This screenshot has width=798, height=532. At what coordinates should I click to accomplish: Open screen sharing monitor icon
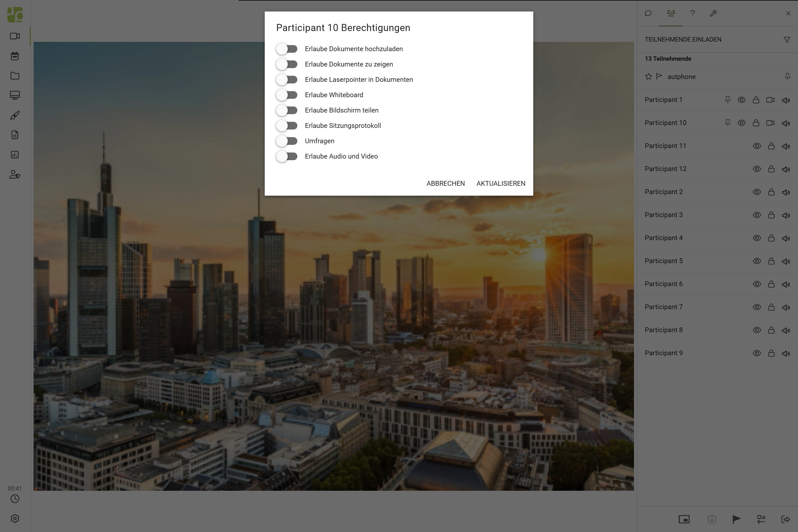pos(15,95)
